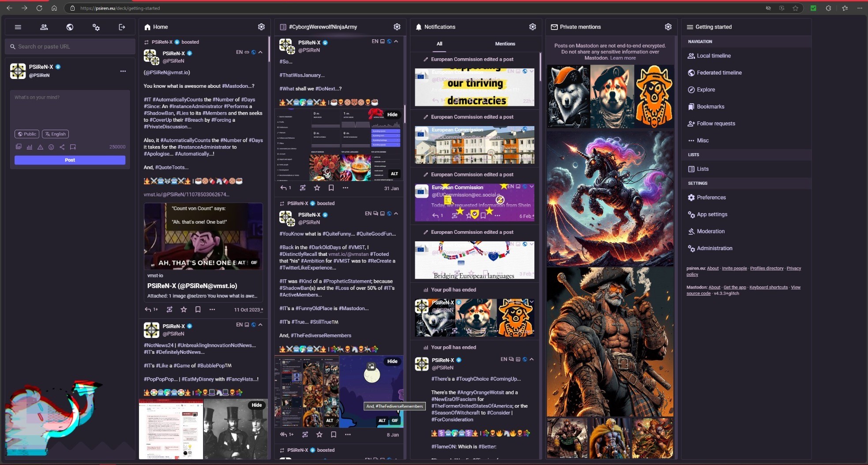Reply to the post dated 31 Jan

284,188
